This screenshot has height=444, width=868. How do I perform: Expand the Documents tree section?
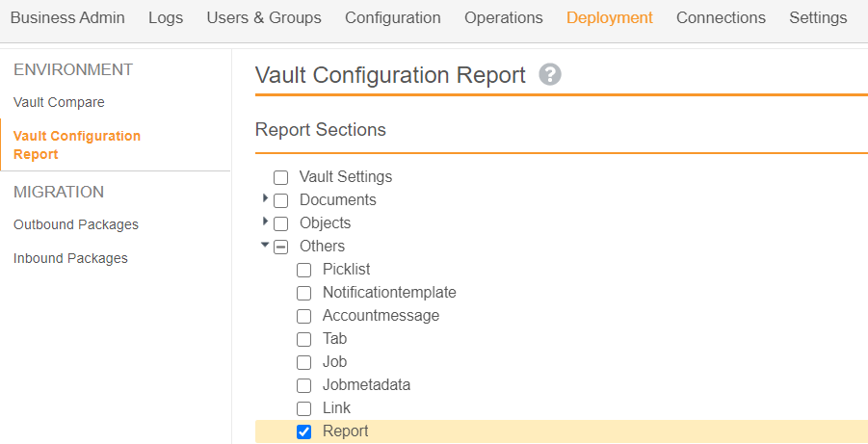pyautogui.click(x=265, y=198)
